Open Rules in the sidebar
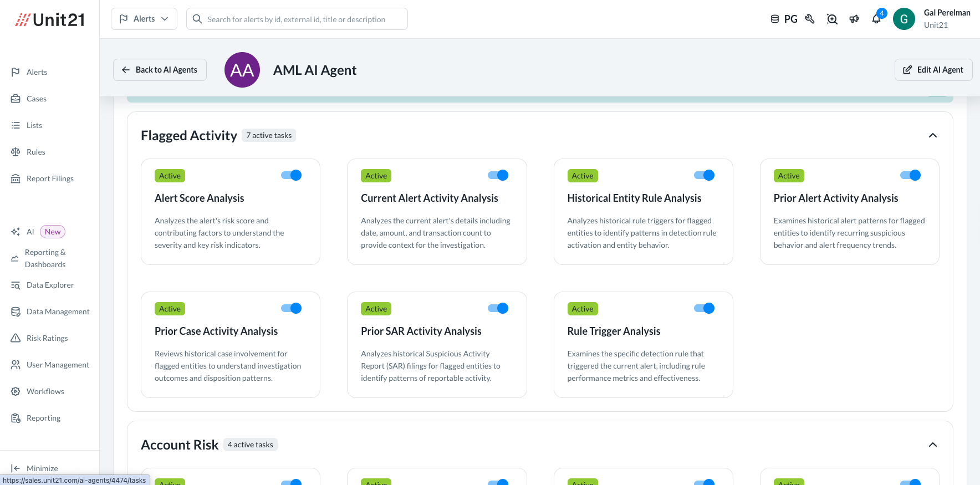The image size is (980, 485). 36,152
